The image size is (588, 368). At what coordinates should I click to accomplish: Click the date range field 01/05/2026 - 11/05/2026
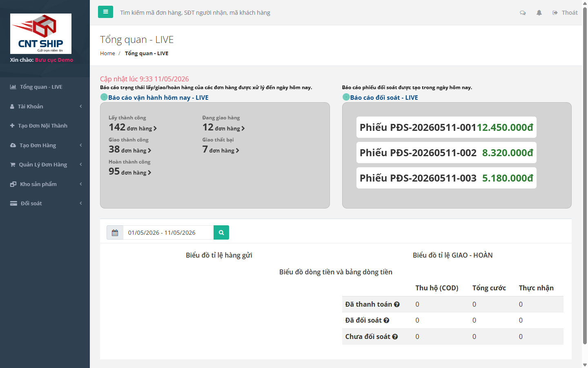[x=168, y=233]
